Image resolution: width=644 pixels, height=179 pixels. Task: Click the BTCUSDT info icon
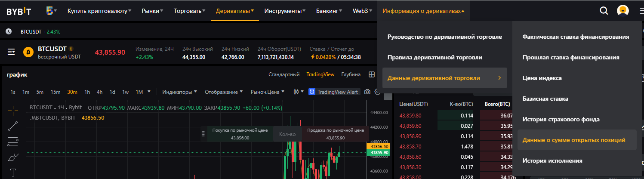(71, 49)
